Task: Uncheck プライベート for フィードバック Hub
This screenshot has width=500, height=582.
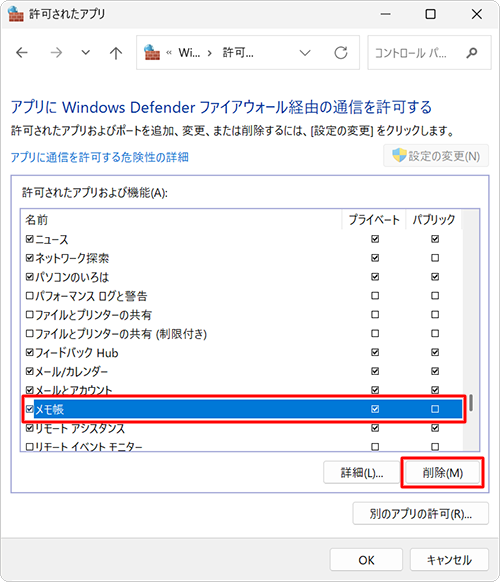Action: pos(375,352)
